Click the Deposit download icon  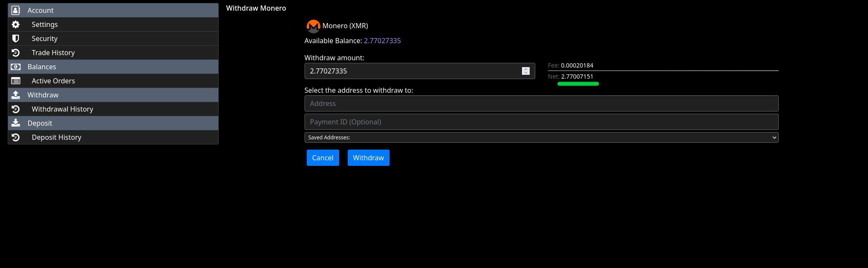pyautogui.click(x=16, y=123)
